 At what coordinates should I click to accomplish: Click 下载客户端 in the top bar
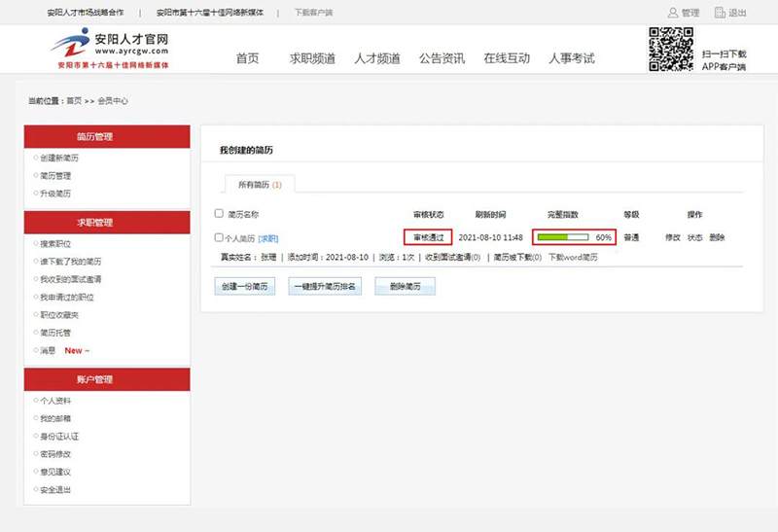pos(313,14)
